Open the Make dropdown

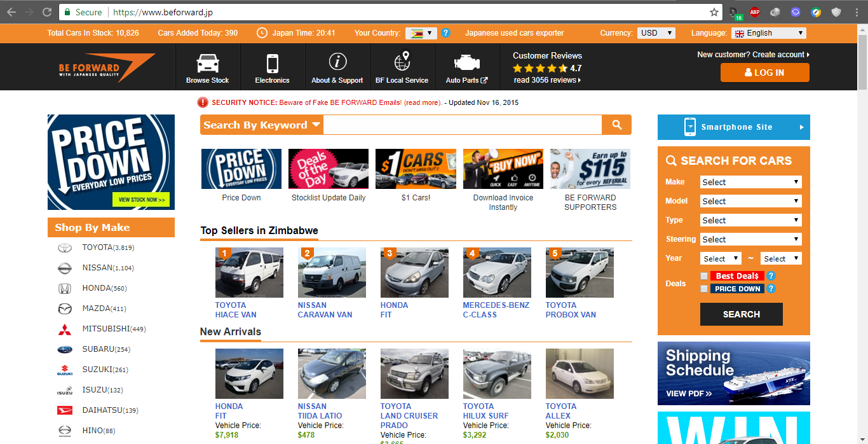(750, 182)
